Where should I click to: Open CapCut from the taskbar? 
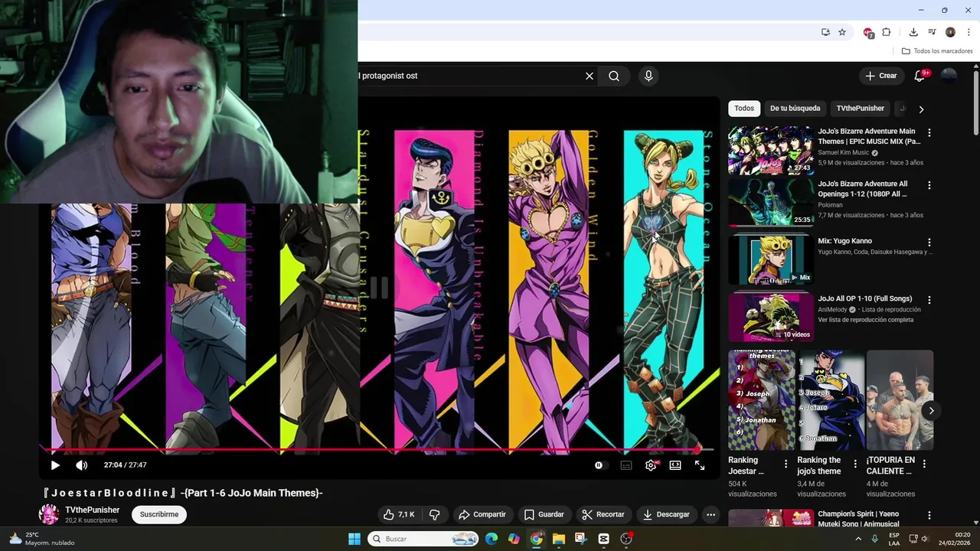pyautogui.click(x=603, y=539)
